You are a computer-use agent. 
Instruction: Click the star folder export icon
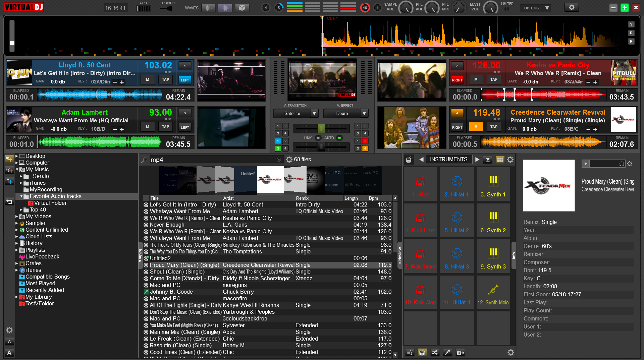460,352
